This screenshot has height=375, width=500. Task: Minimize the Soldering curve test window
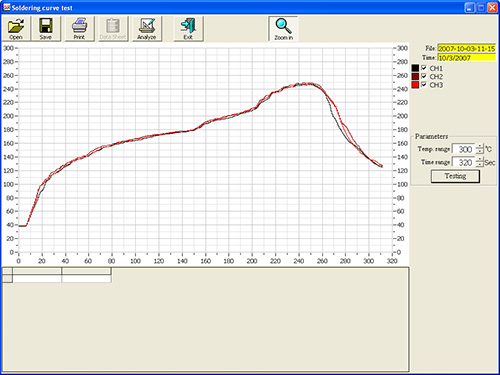[x=470, y=8]
